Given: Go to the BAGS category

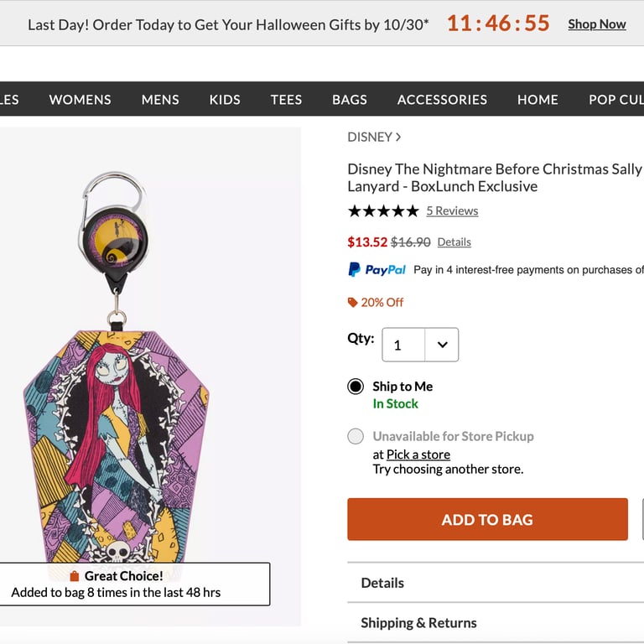Looking at the screenshot, I should [x=350, y=100].
